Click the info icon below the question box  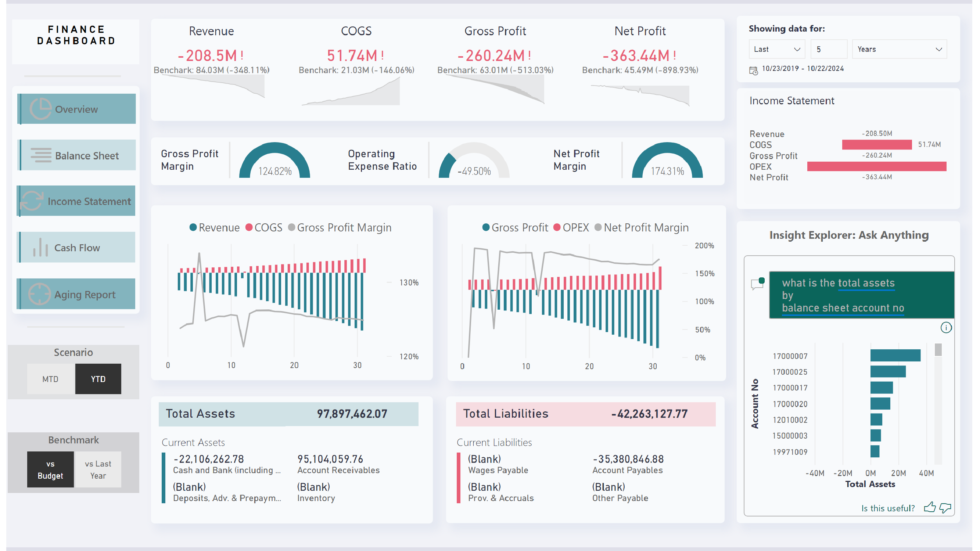point(947,327)
